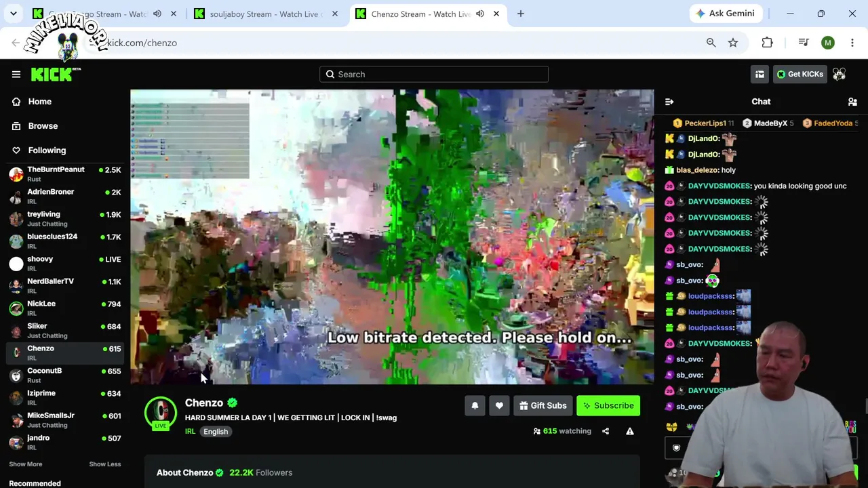Select treyliving in the following list
This screenshot has height=488, width=868.
[x=65, y=219]
